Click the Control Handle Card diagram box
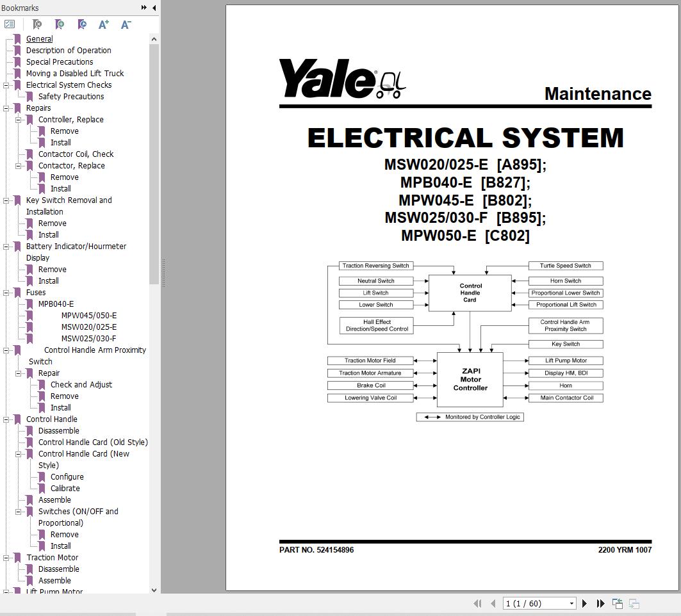This screenshot has width=681, height=616. coord(470,293)
